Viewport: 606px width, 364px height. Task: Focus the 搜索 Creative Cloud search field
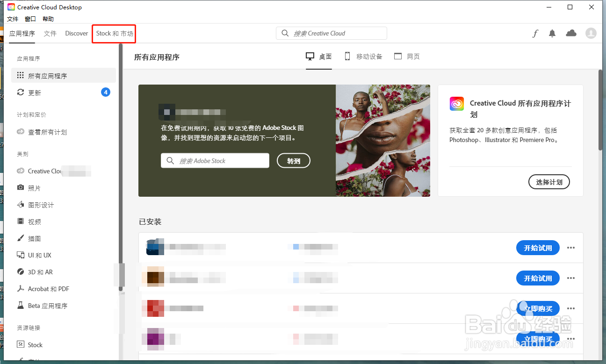[332, 33]
